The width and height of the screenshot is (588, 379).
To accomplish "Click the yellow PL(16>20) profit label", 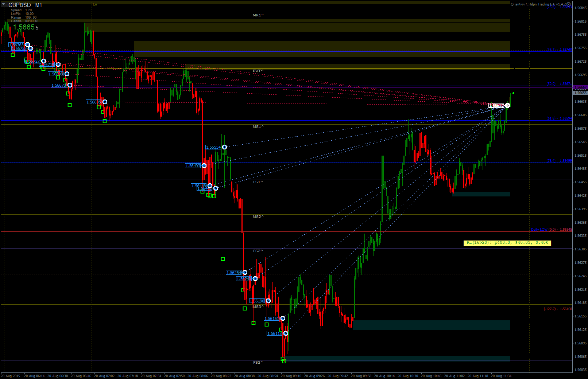I will pyautogui.click(x=507, y=243).
